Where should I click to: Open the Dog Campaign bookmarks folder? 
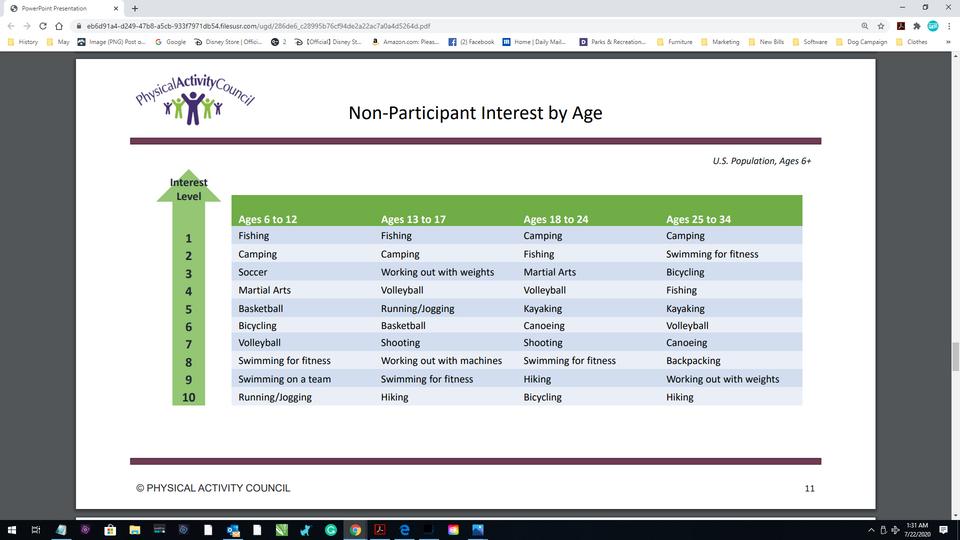[861, 42]
